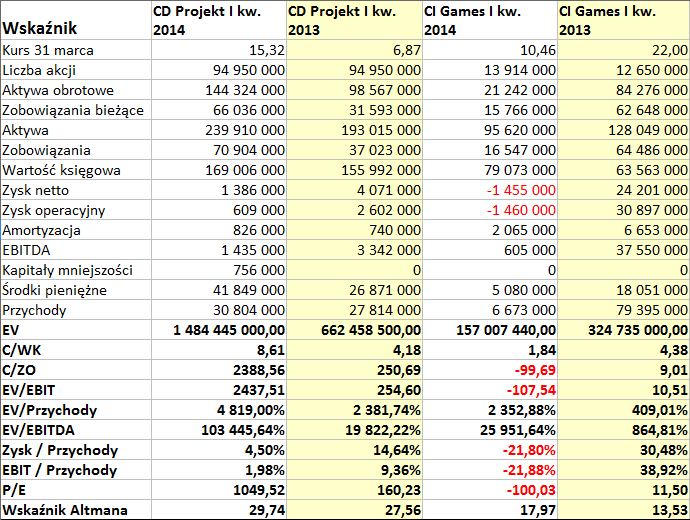Click the CD Projekt I kw. 2013 header
This screenshot has height=520, width=690.
pyautogui.click(x=354, y=20)
